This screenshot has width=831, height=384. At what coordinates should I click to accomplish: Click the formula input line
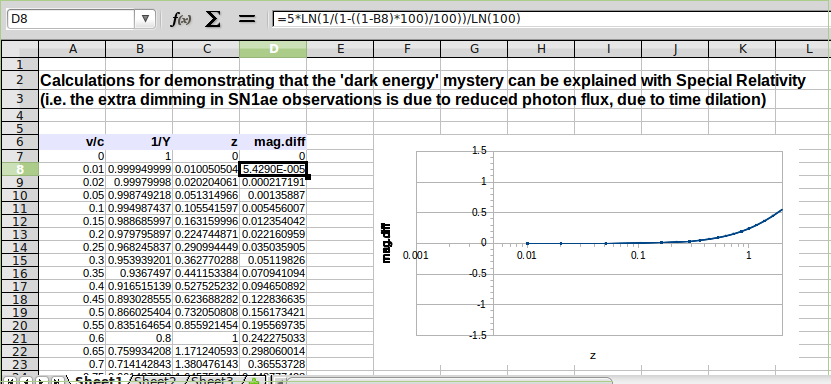click(551, 19)
